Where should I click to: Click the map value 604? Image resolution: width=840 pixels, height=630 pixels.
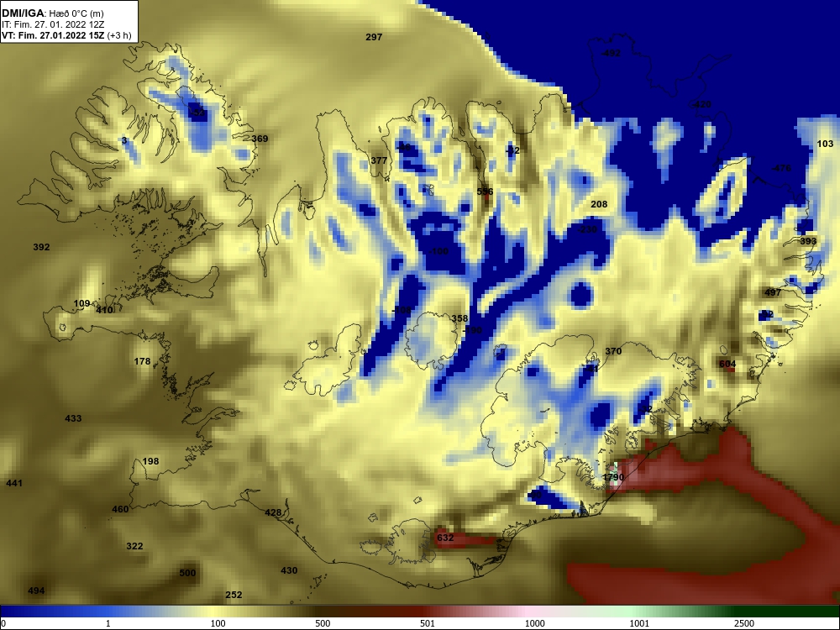point(727,364)
